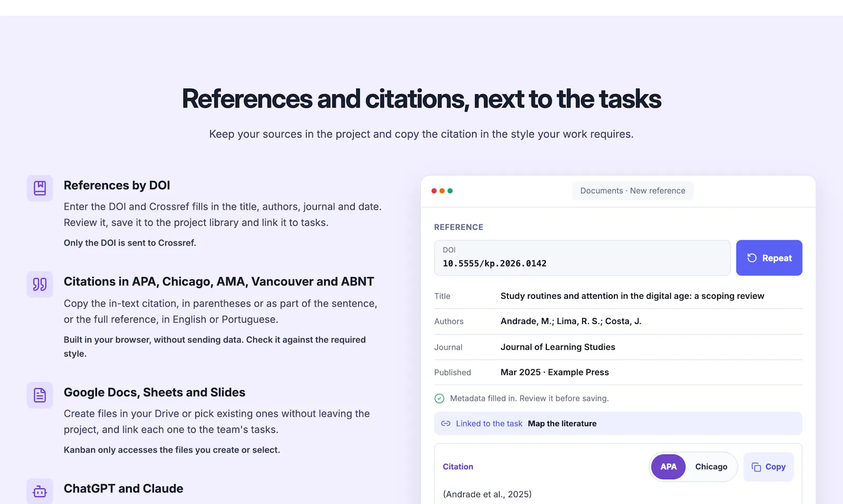
Task: Select the APA citation style
Action: tap(669, 467)
